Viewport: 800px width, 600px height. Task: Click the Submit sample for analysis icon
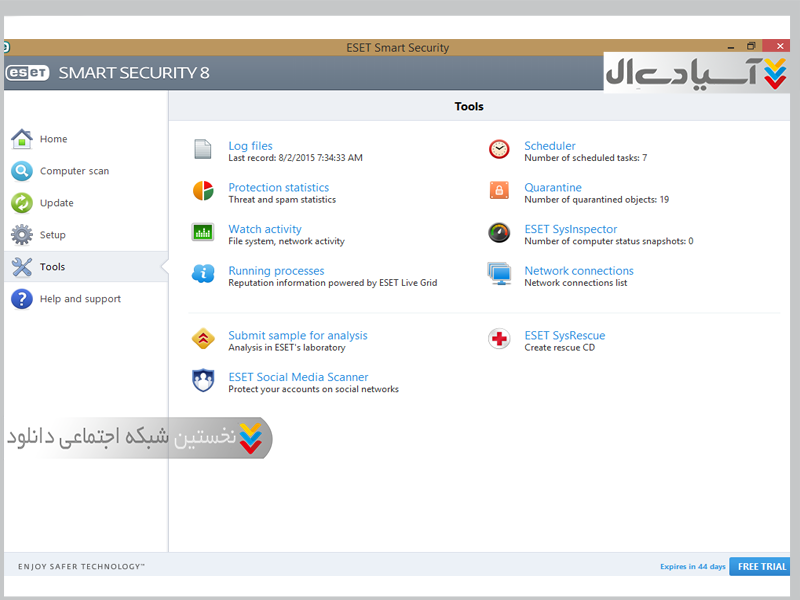click(203, 339)
